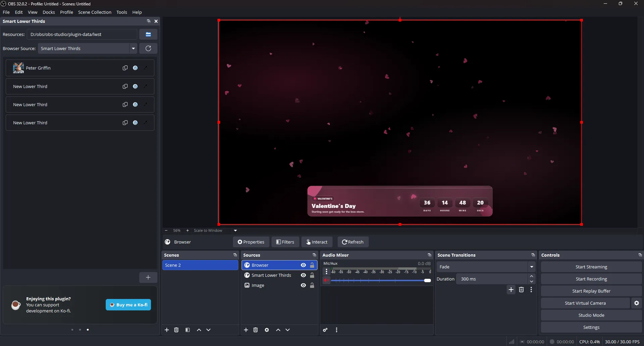The image size is (644, 346).
Task: Open the Scene Collection menu
Action: coord(95,12)
